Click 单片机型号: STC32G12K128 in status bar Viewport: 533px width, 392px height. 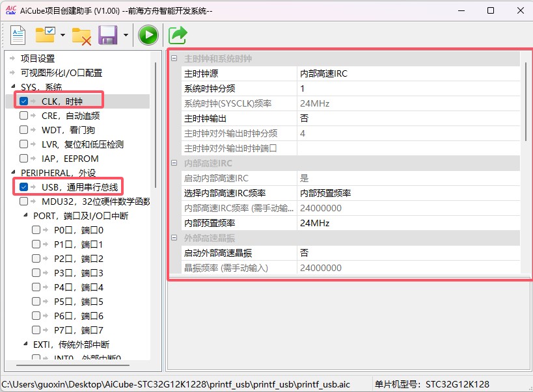[x=431, y=384]
